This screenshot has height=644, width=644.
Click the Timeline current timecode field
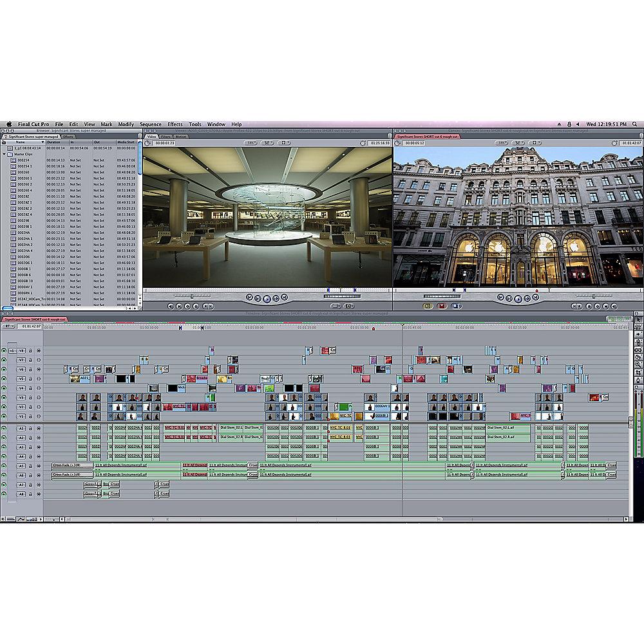(30, 326)
